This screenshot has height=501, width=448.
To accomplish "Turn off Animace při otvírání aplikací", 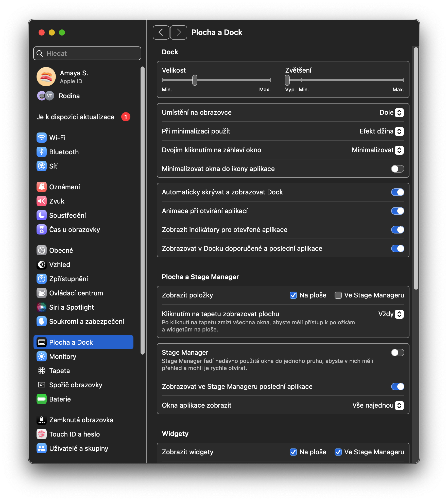I will coord(398,211).
